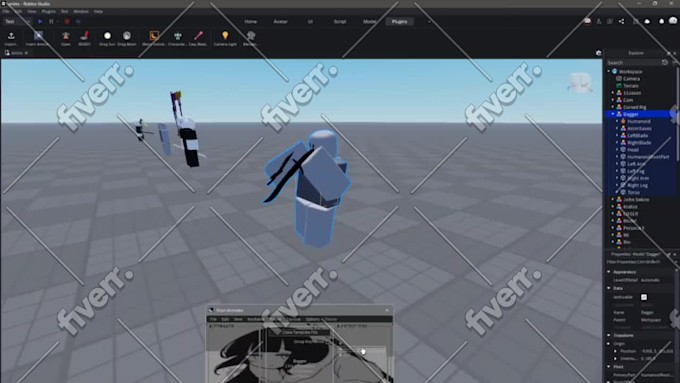The width and height of the screenshot is (680, 383).
Task: Switch to the Model ribbon tab
Action: point(369,21)
